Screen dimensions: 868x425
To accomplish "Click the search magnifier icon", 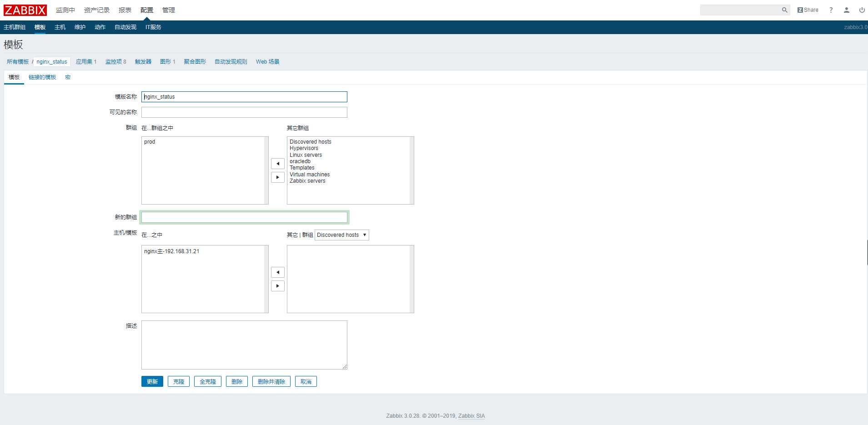I will [784, 10].
